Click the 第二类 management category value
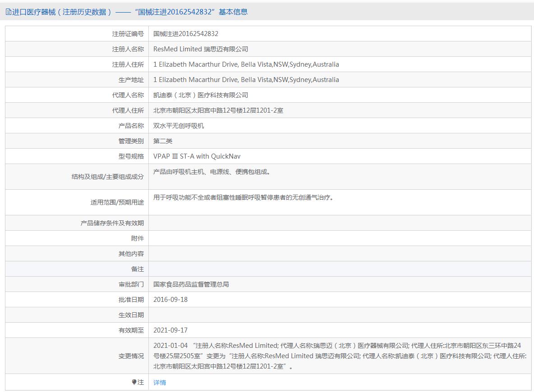This screenshot has width=534, height=392. click(x=163, y=141)
